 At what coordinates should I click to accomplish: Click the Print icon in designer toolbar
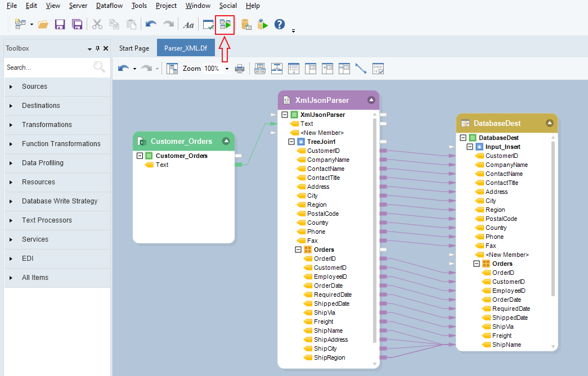[240, 69]
